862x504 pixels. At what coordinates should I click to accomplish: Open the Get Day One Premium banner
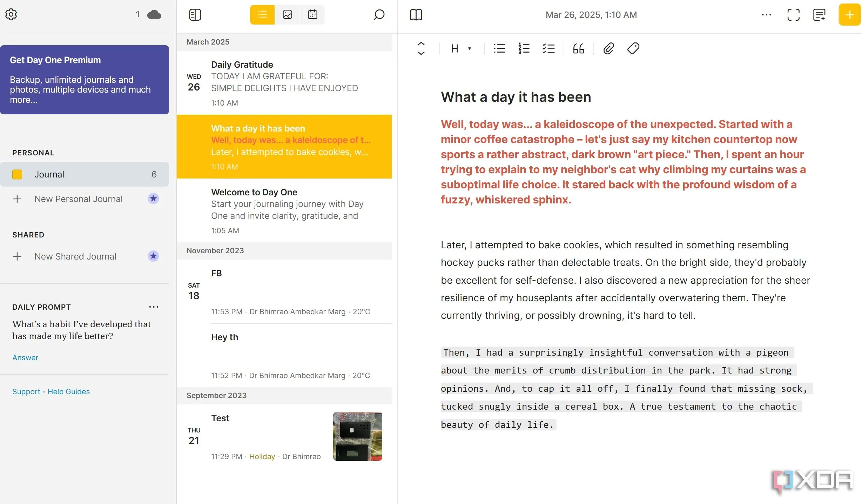point(85,80)
